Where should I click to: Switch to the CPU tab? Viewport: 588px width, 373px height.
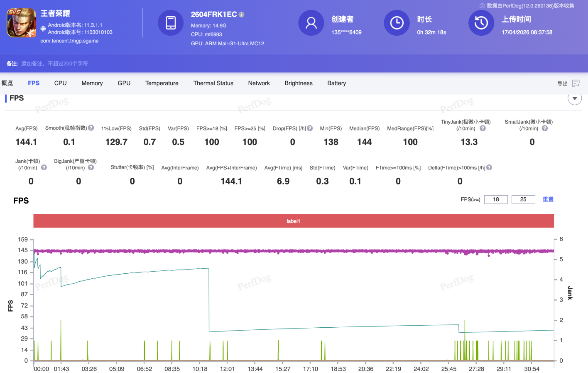60,83
